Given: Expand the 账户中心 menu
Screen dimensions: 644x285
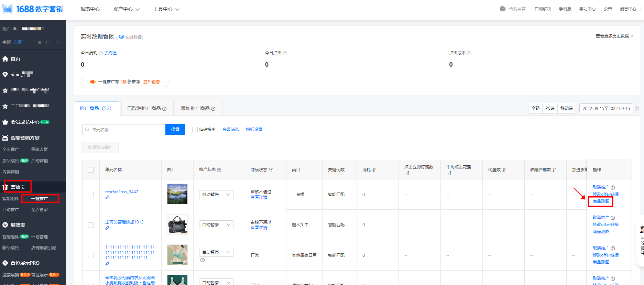Looking at the screenshot, I should 126,9.
